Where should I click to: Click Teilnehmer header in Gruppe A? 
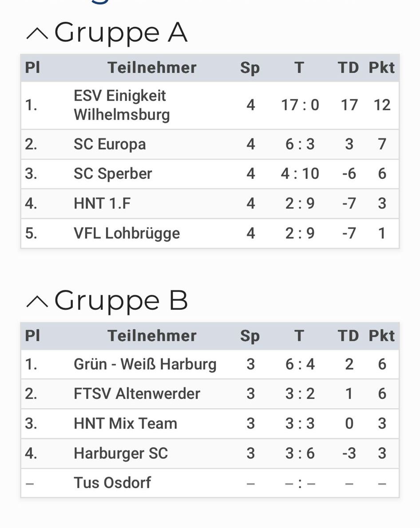152,68
